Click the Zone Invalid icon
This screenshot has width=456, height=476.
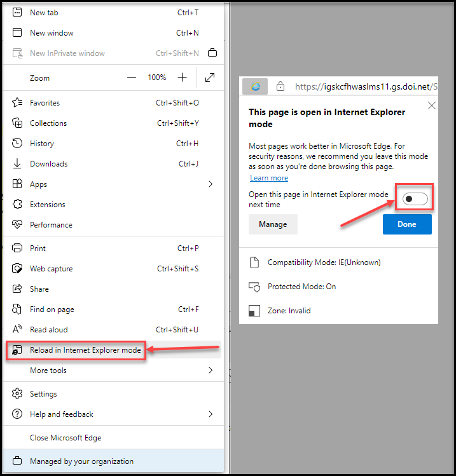pyautogui.click(x=254, y=311)
